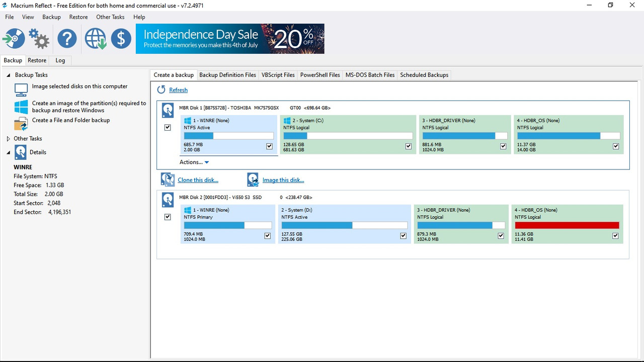Click the Clone this disk link
Screen dimensions: 644x362
click(198, 180)
